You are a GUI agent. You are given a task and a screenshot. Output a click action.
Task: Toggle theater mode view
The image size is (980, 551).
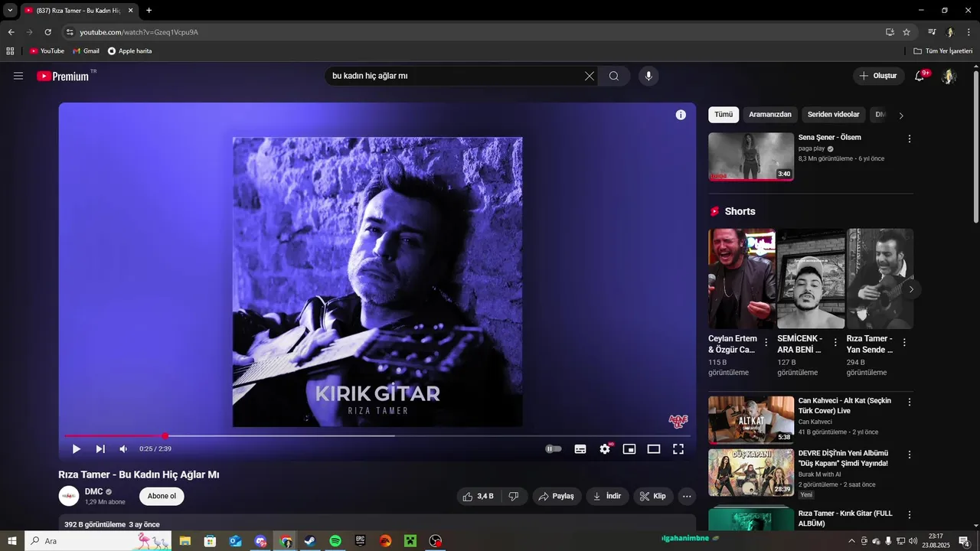click(x=654, y=449)
